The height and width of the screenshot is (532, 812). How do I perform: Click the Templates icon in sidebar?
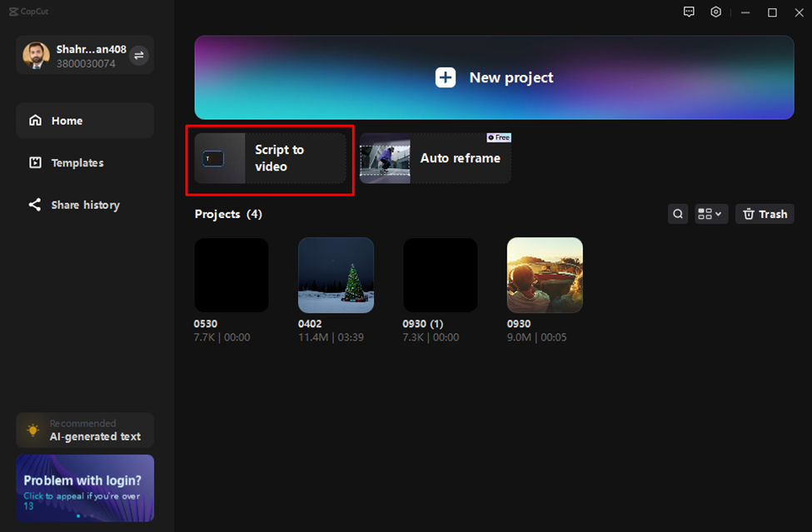click(35, 162)
